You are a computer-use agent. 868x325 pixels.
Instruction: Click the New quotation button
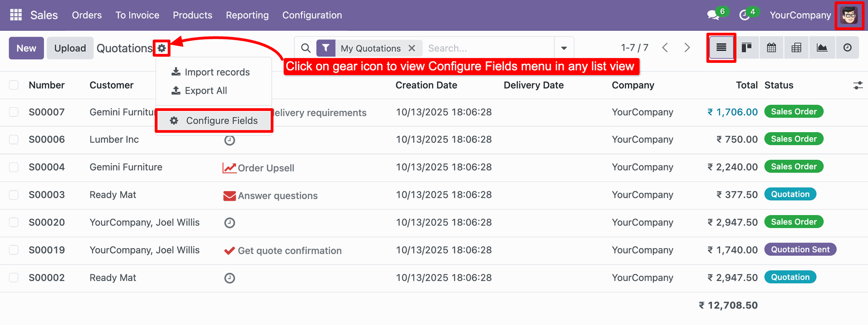[x=26, y=48]
